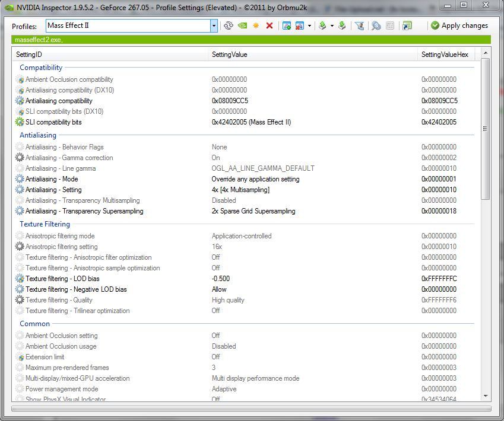Select value 0x42402005 (Mass Effect II)
The width and height of the screenshot is (504, 421).
(251, 122)
